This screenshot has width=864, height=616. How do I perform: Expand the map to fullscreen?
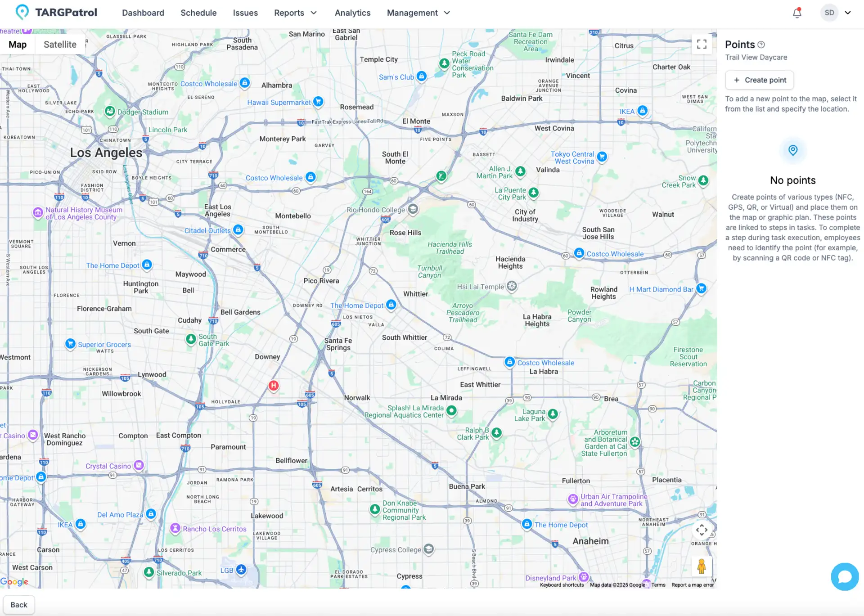[702, 44]
